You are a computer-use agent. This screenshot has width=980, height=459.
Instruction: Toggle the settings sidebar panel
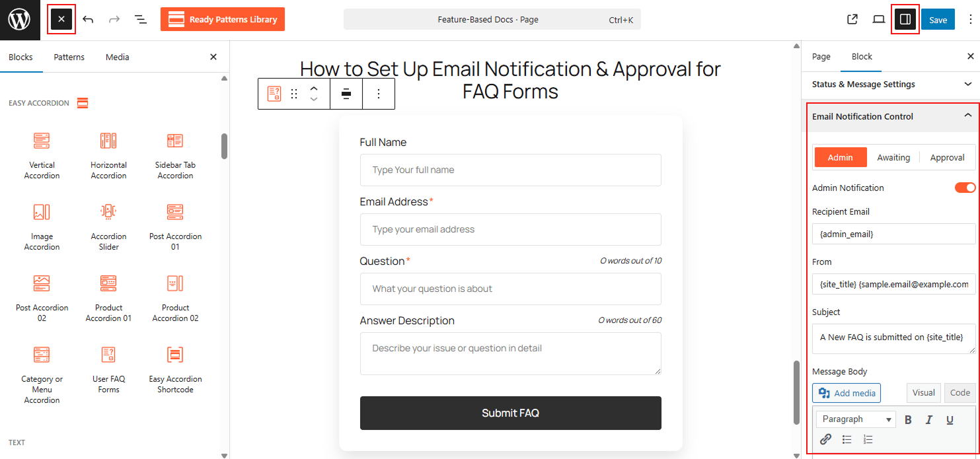tap(905, 19)
